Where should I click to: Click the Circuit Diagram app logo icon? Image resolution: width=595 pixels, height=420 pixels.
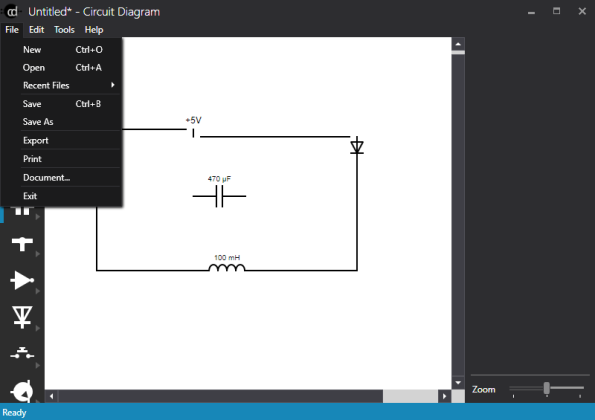pos(12,12)
